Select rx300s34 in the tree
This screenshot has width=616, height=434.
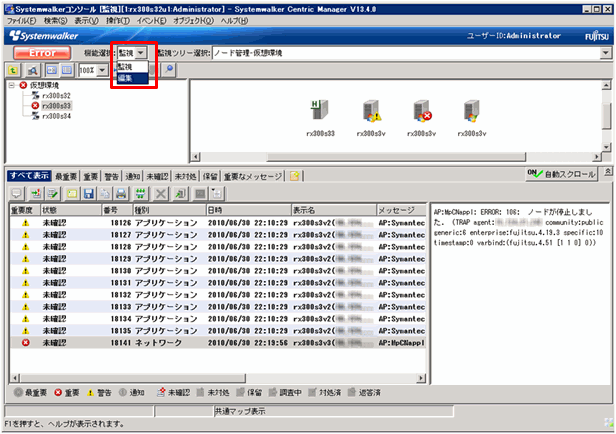56,116
